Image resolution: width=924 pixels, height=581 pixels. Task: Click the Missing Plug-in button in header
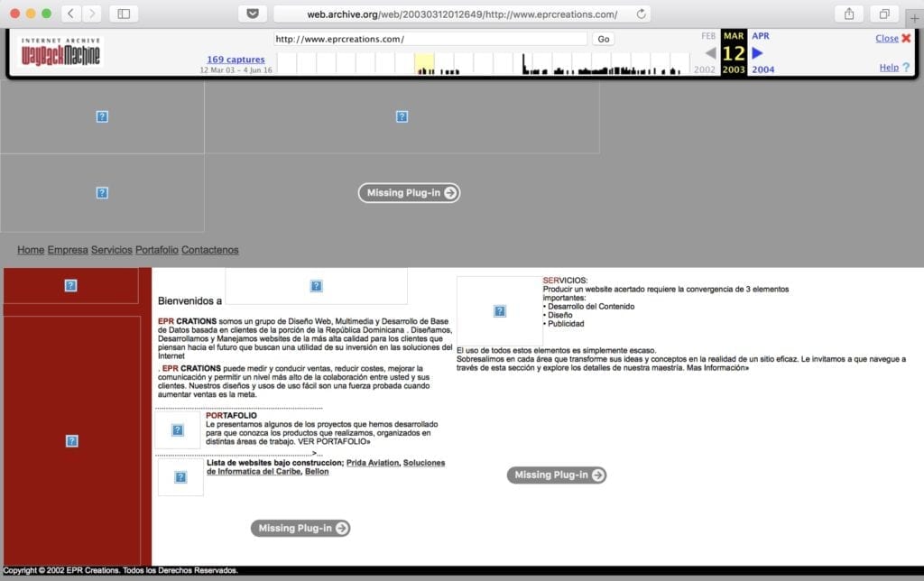click(x=409, y=193)
